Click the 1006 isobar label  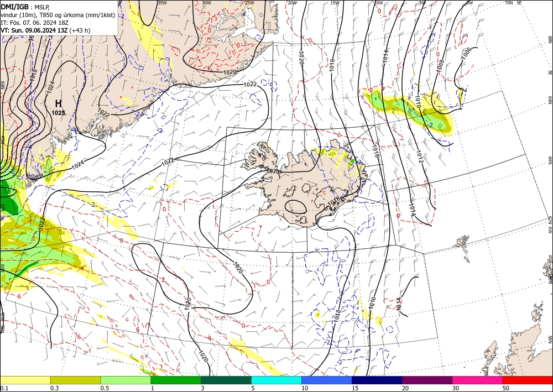tap(466, 54)
